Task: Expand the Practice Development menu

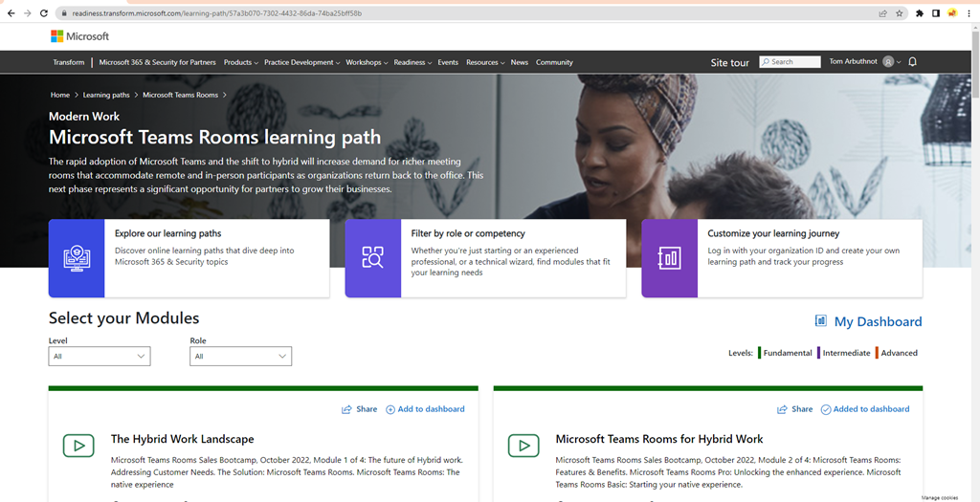Action: [x=301, y=62]
